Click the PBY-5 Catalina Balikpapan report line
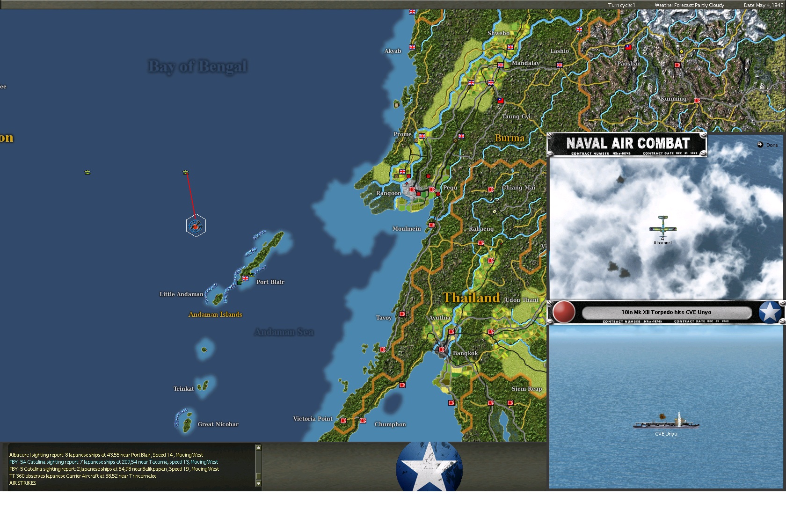This screenshot has height=532, width=786. coord(114,469)
